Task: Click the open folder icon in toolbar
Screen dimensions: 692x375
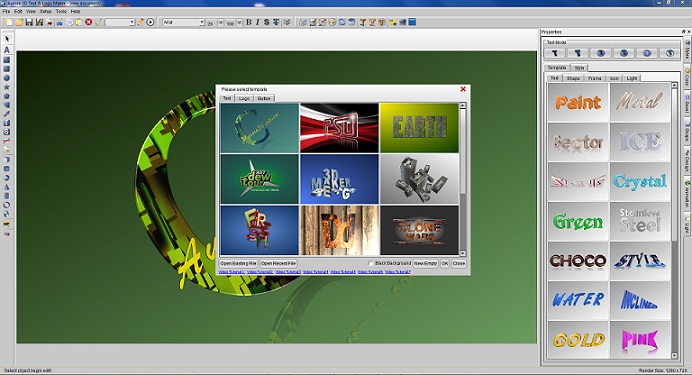Action: tap(19, 22)
